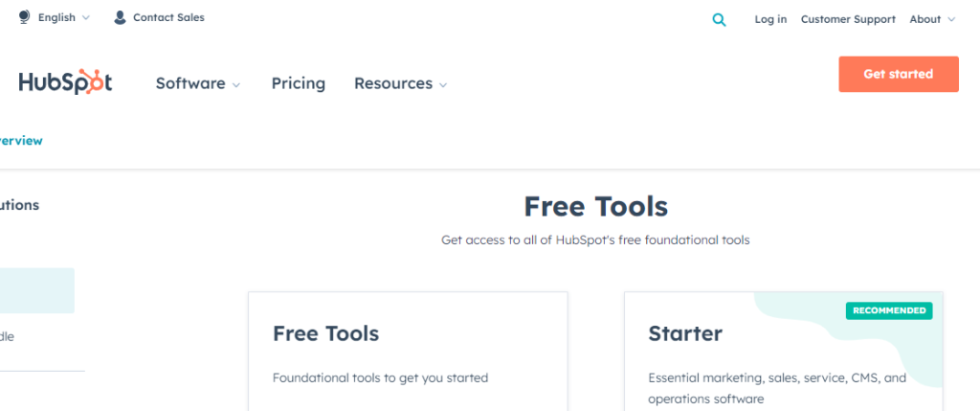
Task: Click the large Free Tools page heading
Action: point(595,206)
